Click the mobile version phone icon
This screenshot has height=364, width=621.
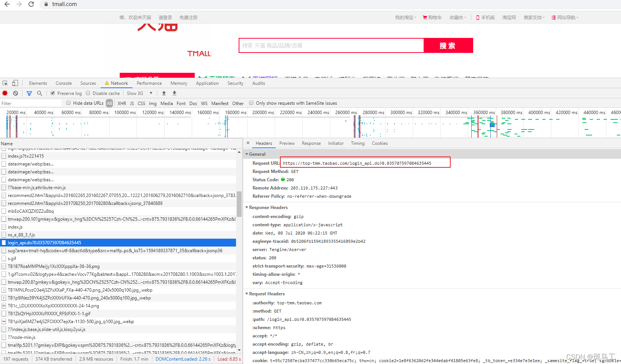pyautogui.click(x=478, y=18)
